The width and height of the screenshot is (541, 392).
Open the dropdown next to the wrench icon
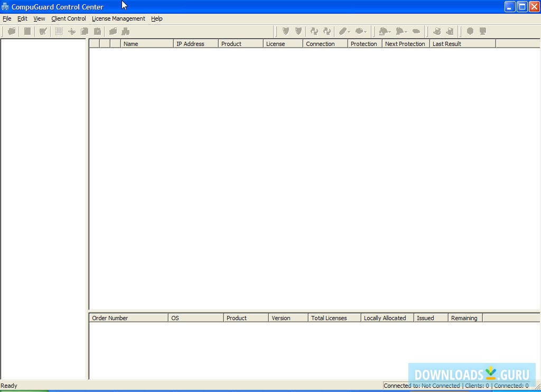pyautogui.click(x=366, y=31)
